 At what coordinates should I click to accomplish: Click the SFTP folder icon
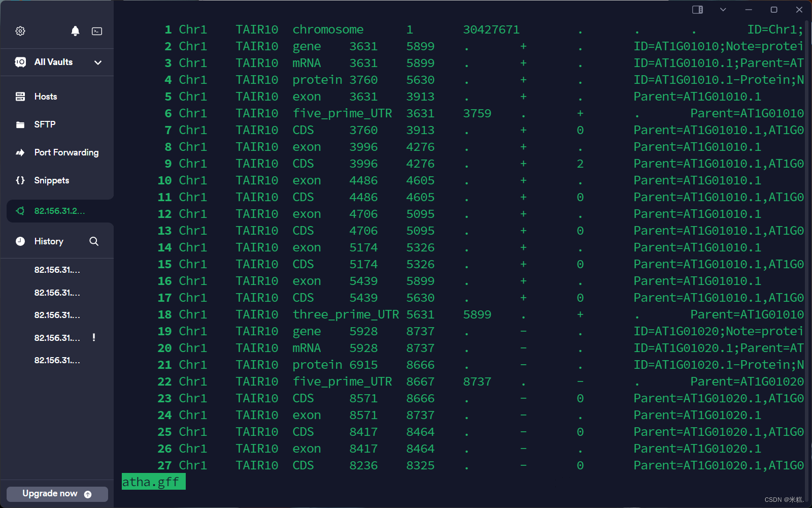[20, 124]
